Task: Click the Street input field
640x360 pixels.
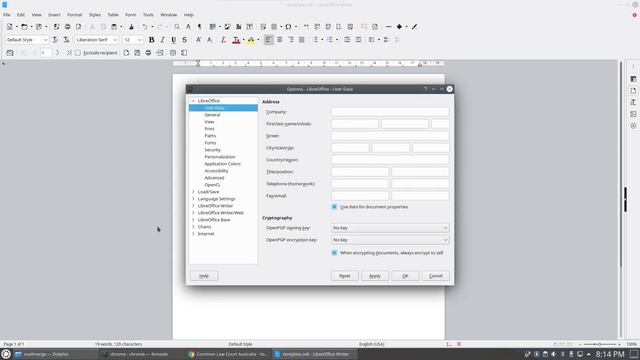Action: click(390, 136)
